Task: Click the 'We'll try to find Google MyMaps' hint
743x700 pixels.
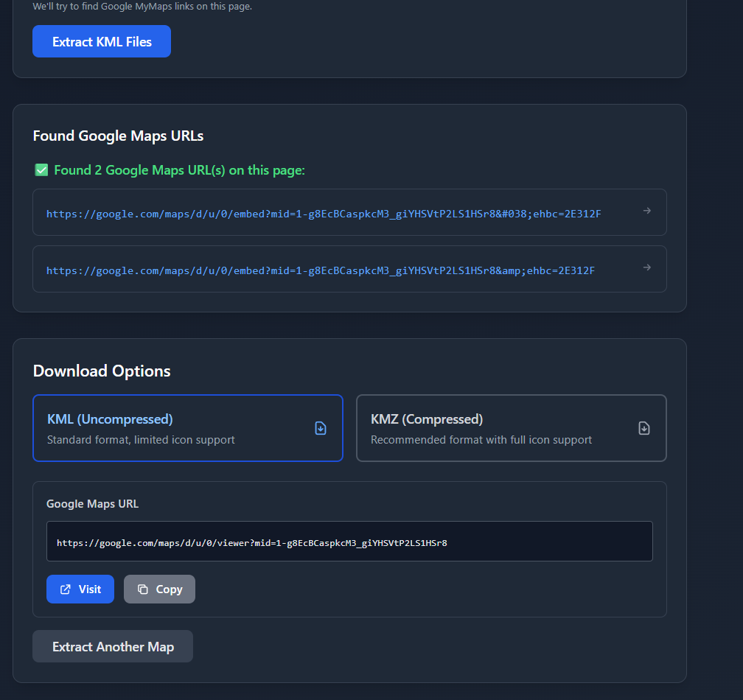Action: point(142,6)
